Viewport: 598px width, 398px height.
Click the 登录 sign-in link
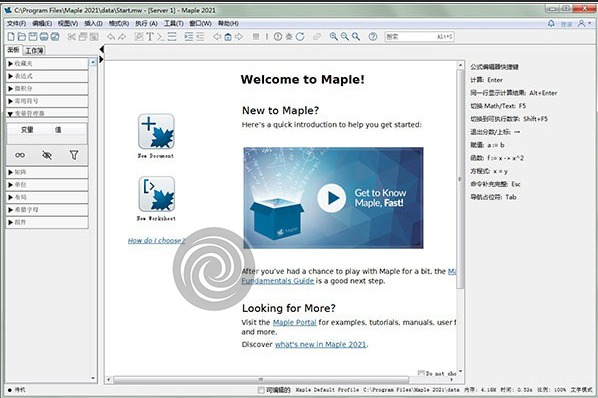click(x=566, y=24)
